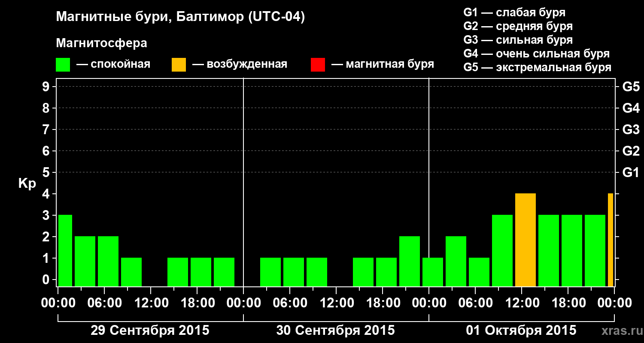The height and width of the screenshot is (343, 644).
Task: Click the 'G3 — сильная буря' description
Action: (518, 40)
